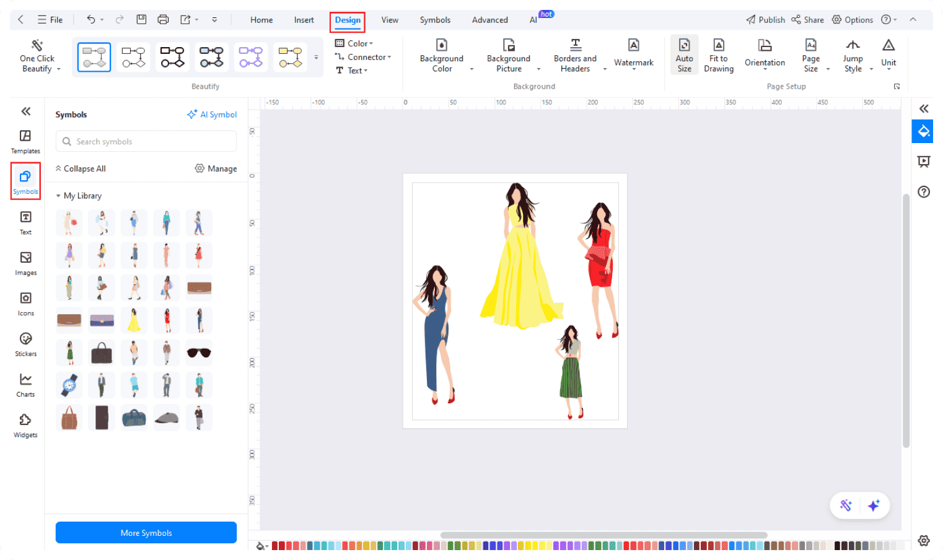943x560 pixels.
Task: Click the Publish button
Action: point(765,20)
